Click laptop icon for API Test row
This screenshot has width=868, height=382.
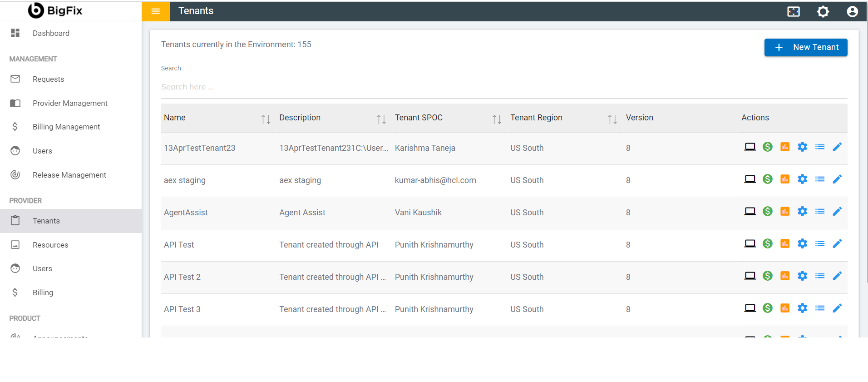tap(750, 243)
